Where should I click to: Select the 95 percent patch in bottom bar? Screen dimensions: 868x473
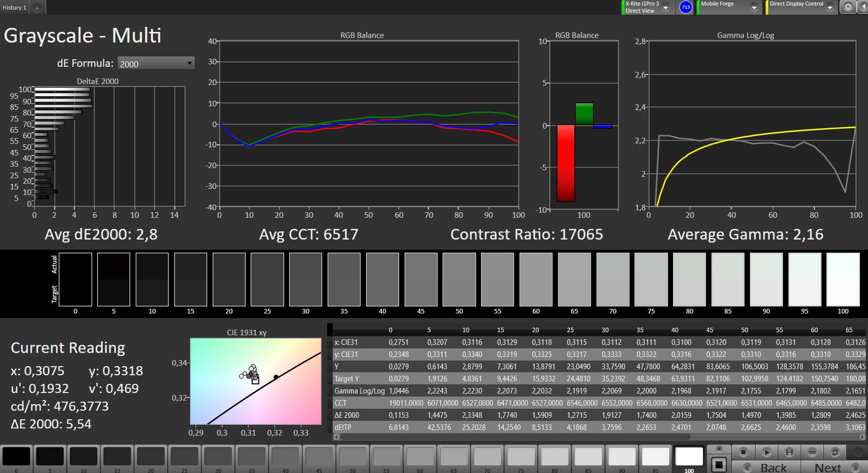coord(655,458)
